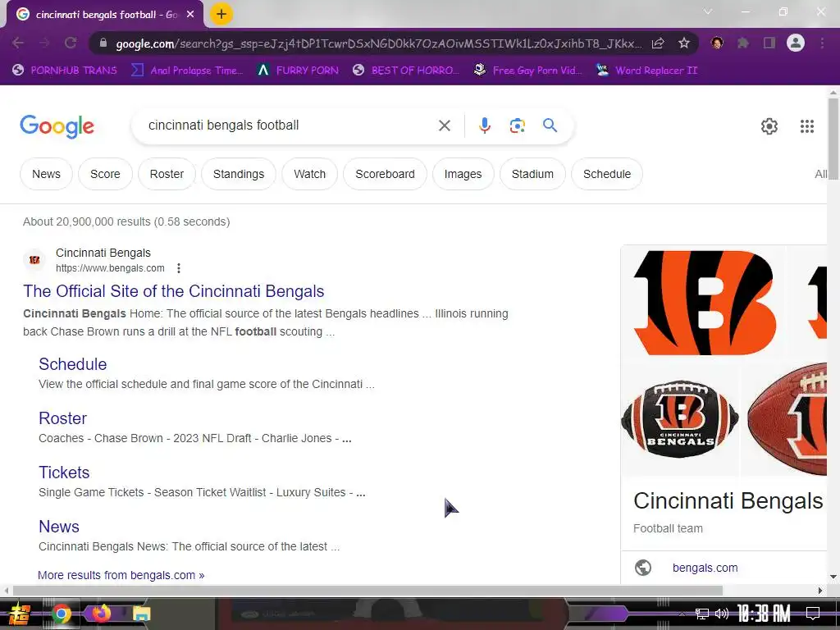The width and height of the screenshot is (840, 630).
Task: Open the Schedule sitelink
Action: [73, 364]
